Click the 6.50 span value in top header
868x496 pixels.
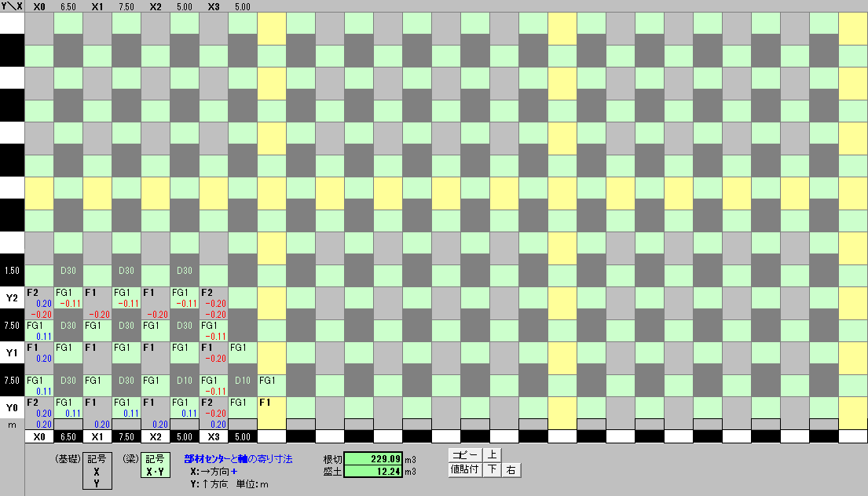pos(68,6)
